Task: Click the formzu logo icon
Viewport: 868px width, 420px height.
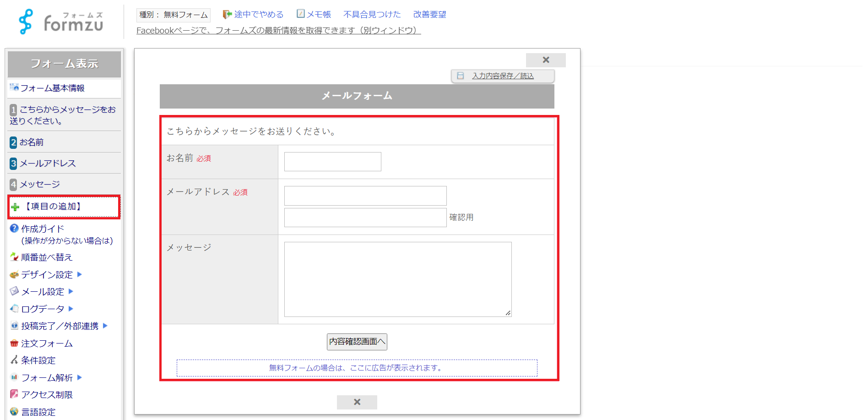Action: click(26, 22)
